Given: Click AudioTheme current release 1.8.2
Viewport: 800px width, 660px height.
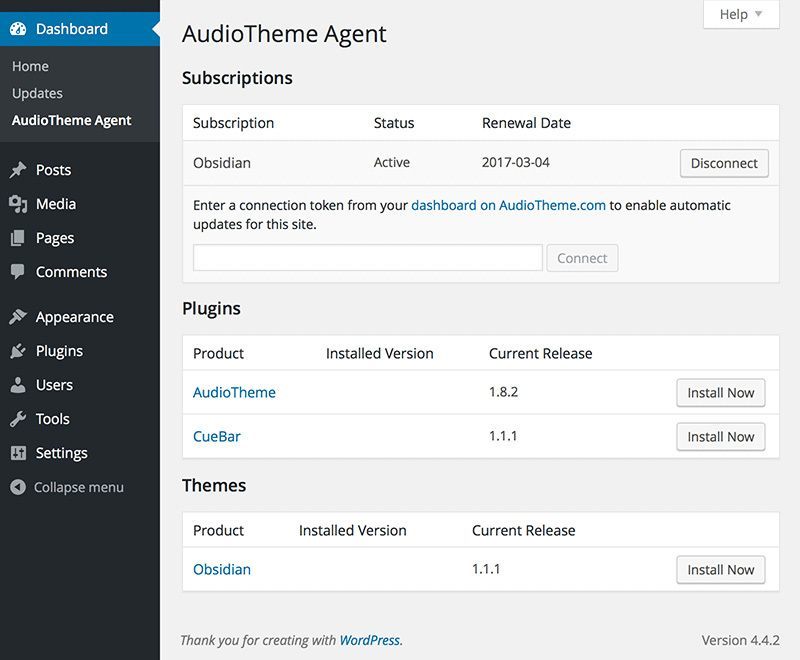Looking at the screenshot, I should 504,392.
